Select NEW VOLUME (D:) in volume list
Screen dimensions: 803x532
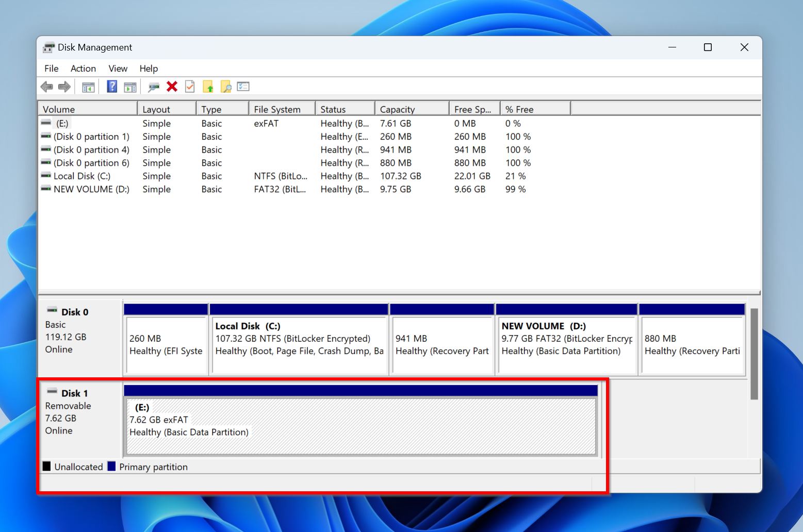pyautogui.click(x=91, y=189)
